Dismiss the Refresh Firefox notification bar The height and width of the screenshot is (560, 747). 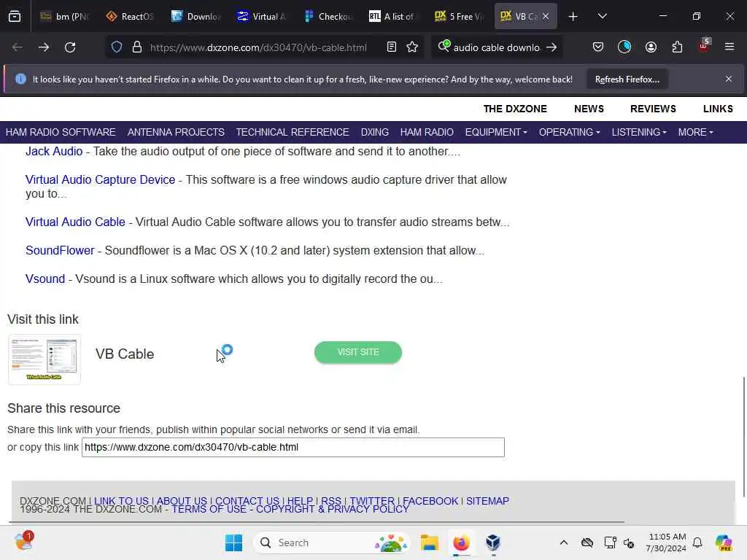[x=729, y=79]
